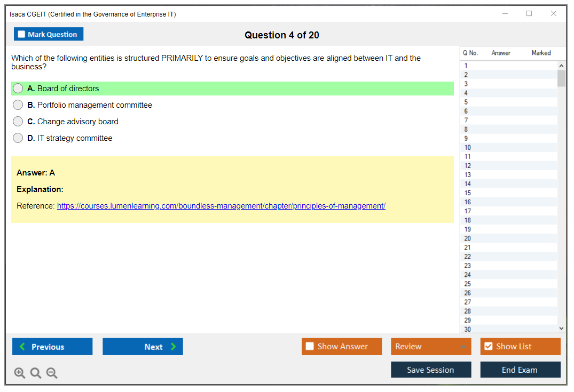Jump to question 10 in the list
The width and height of the screenshot is (574, 392).
[x=468, y=148]
